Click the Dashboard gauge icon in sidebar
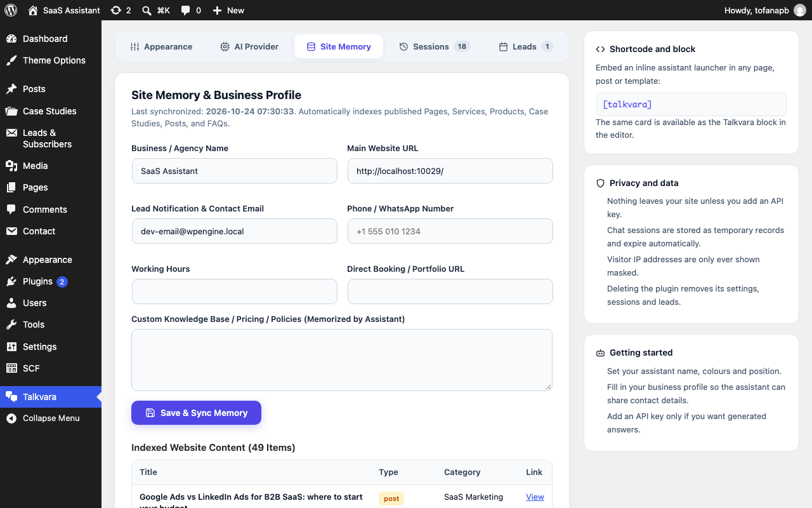The image size is (812, 508). click(x=11, y=39)
